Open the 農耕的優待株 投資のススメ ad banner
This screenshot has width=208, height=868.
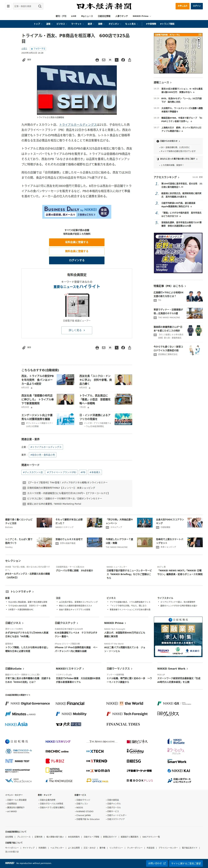click(178, 53)
